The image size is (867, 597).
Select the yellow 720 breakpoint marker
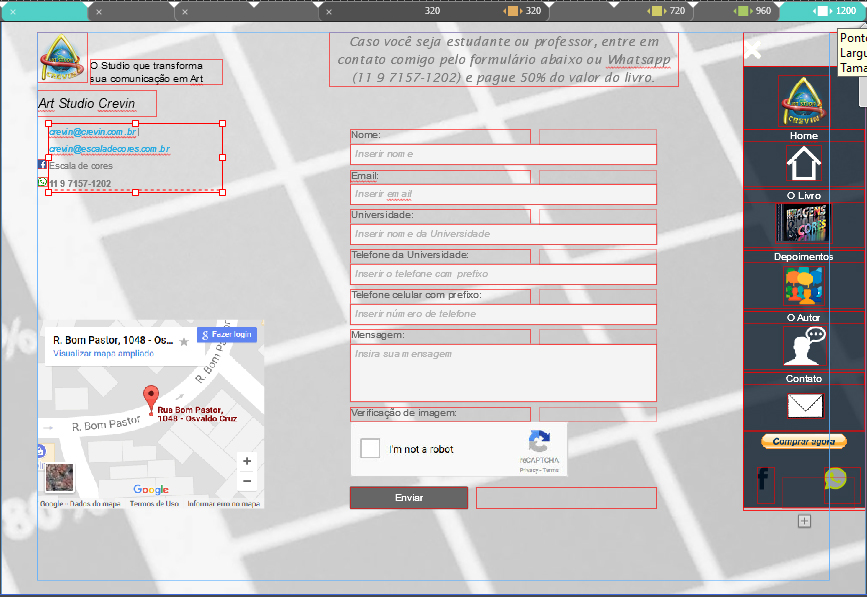point(657,11)
